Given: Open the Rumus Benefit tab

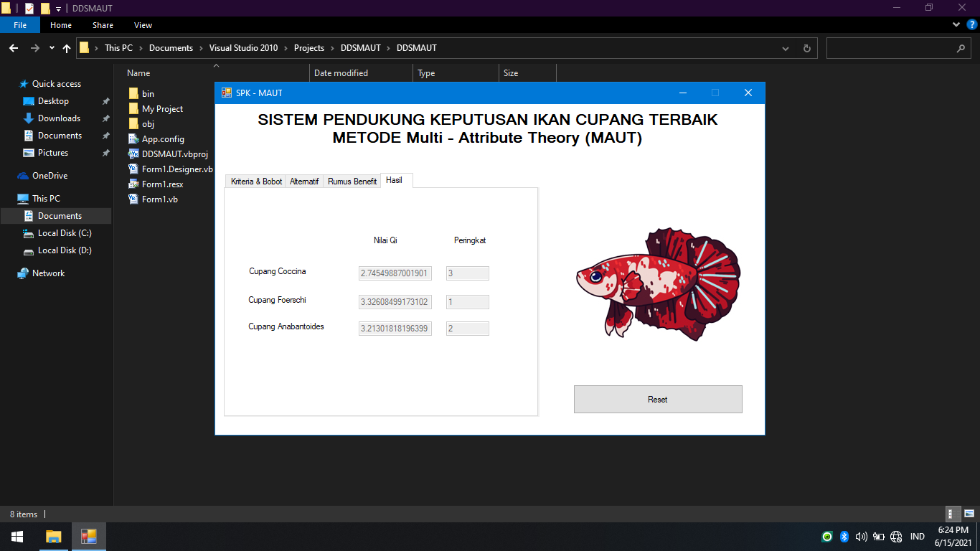Looking at the screenshot, I should [352, 181].
